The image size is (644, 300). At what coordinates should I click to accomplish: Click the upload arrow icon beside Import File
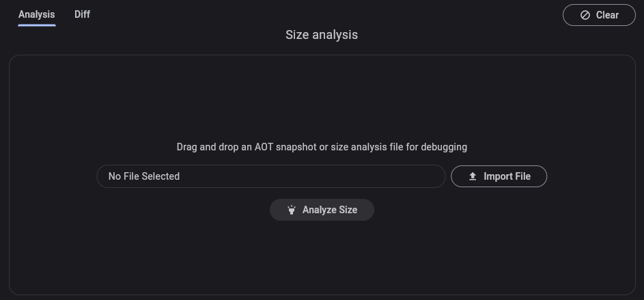[473, 176]
